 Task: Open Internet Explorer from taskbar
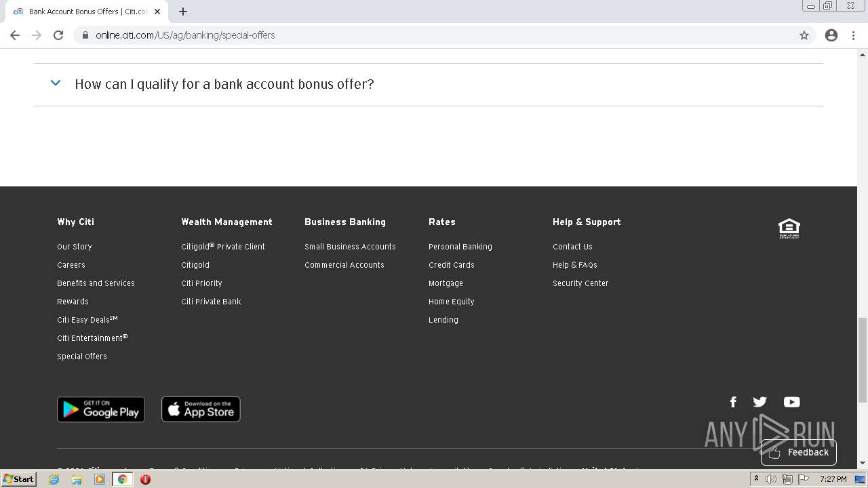point(54,479)
